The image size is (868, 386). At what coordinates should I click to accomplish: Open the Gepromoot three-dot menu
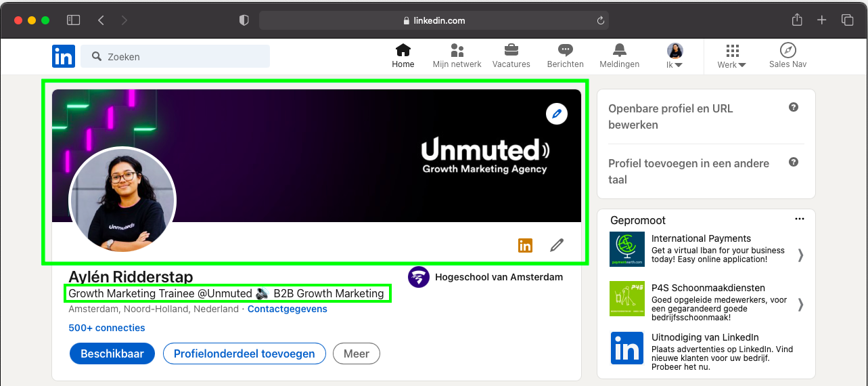point(800,219)
